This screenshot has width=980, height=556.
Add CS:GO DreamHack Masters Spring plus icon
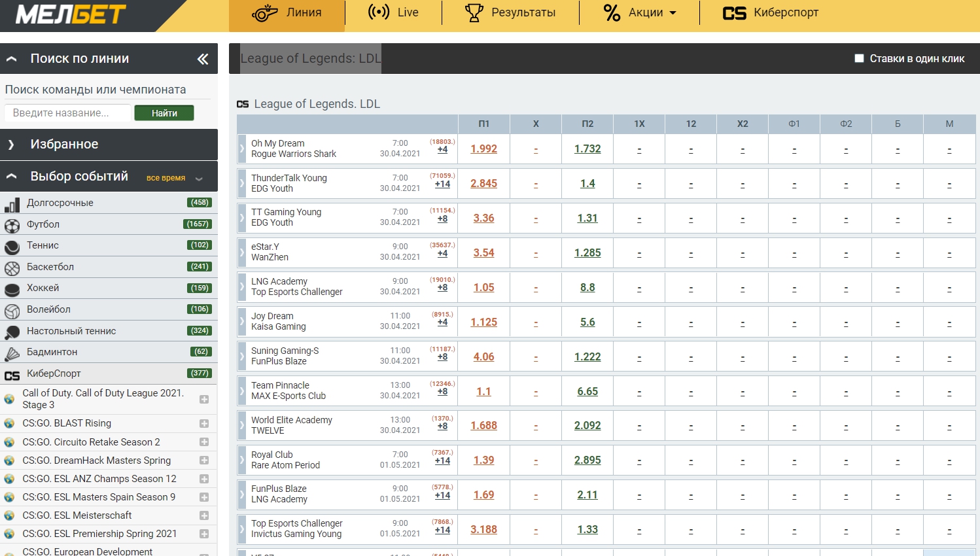tap(204, 460)
